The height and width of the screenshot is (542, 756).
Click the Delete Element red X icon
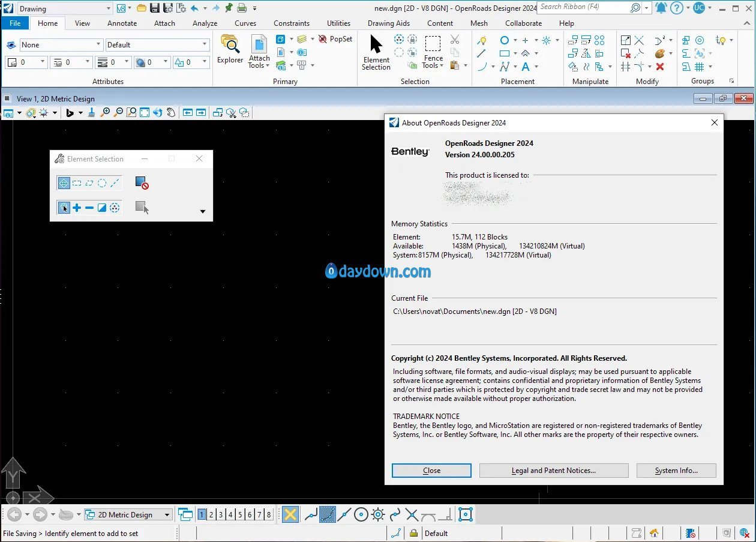click(x=660, y=67)
